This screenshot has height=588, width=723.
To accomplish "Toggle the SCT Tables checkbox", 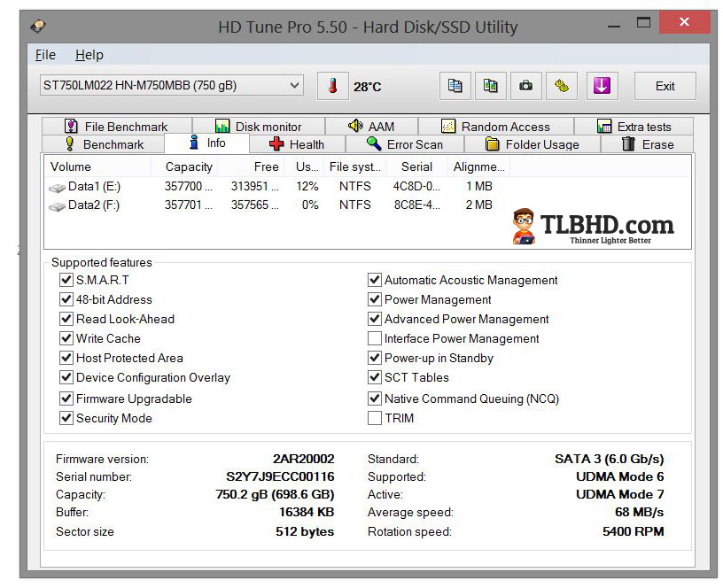I will pos(375,377).
